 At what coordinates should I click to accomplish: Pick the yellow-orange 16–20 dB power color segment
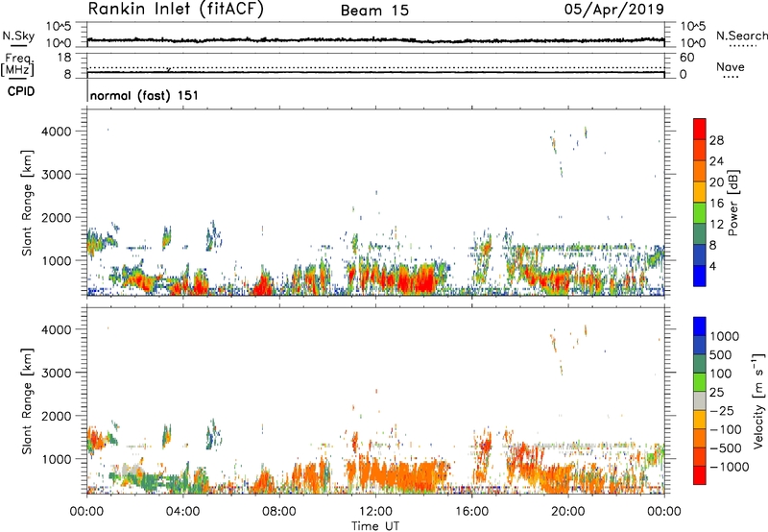click(x=700, y=192)
